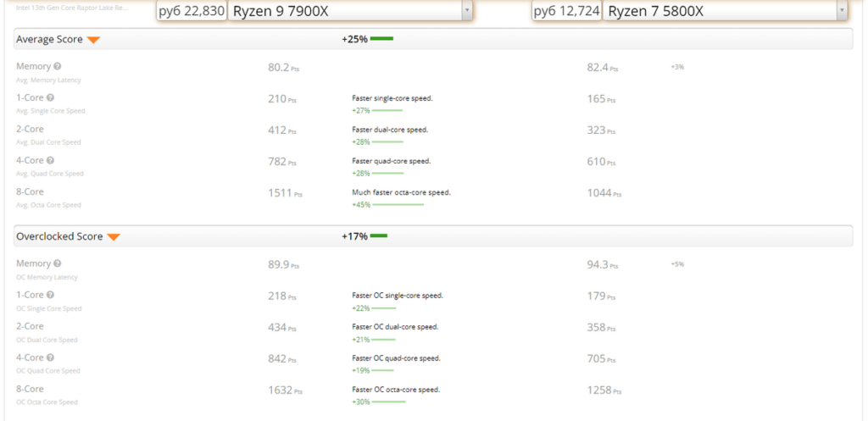Click the 412 Pts dual-core value

pyautogui.click(x=281, y=131)
